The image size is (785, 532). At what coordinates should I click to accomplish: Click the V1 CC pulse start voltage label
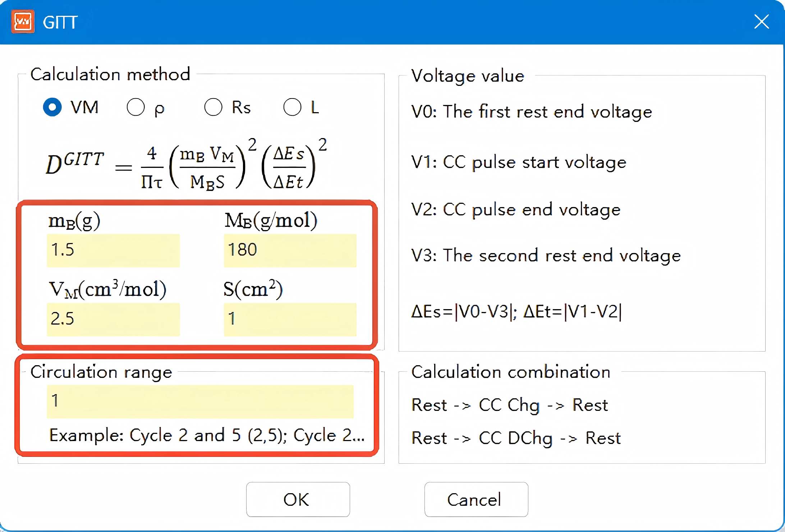click(519, 162)
